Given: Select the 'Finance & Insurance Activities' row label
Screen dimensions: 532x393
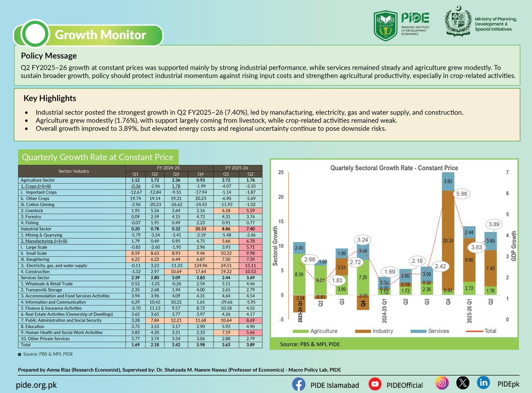Looking at the screenshot, I should point(51,308).
